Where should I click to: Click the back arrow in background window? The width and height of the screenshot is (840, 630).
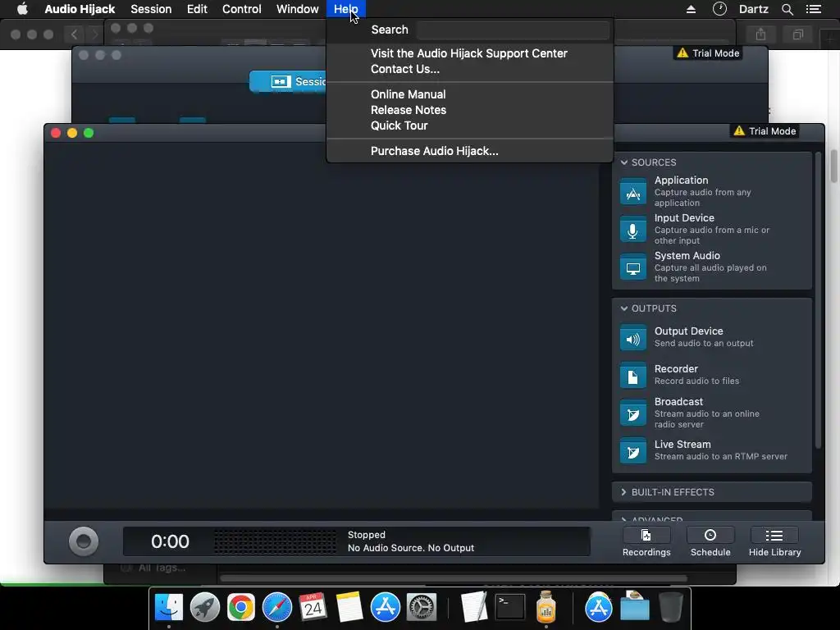point(74,34)
